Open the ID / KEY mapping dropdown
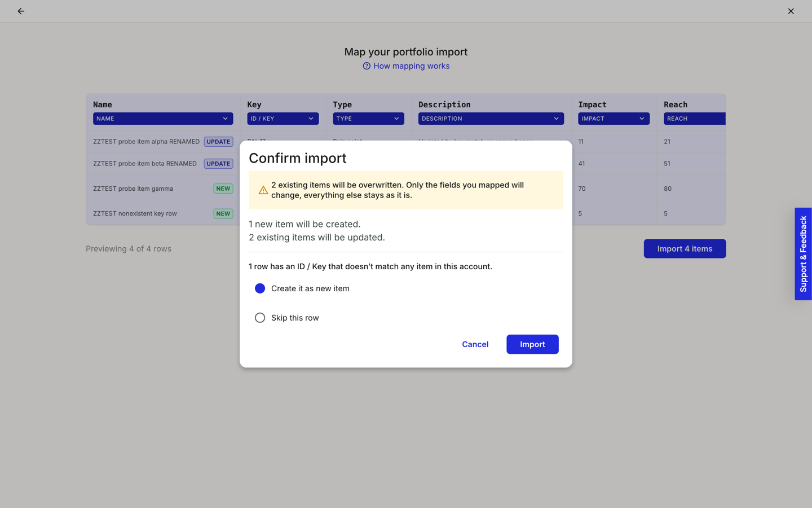The width and height of the screenshot is (812, 508). click(x=283, y=119)
